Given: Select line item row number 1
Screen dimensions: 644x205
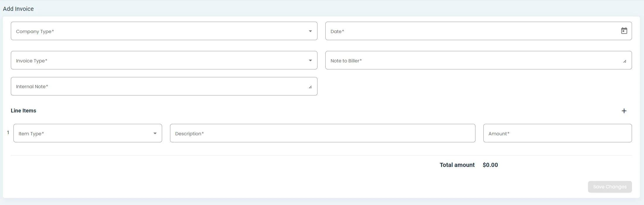Looking at the screenshot, I should pyautogui.click(x=8, y=133).
